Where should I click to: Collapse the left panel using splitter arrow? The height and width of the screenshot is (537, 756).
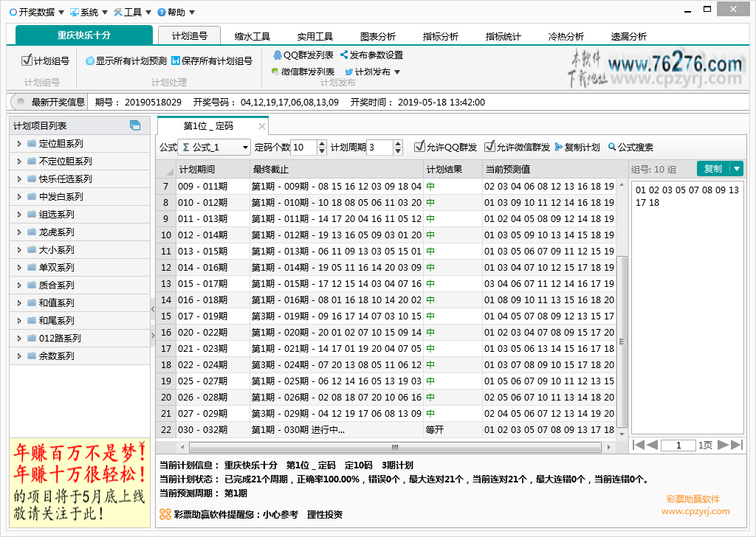coord(153,309)
